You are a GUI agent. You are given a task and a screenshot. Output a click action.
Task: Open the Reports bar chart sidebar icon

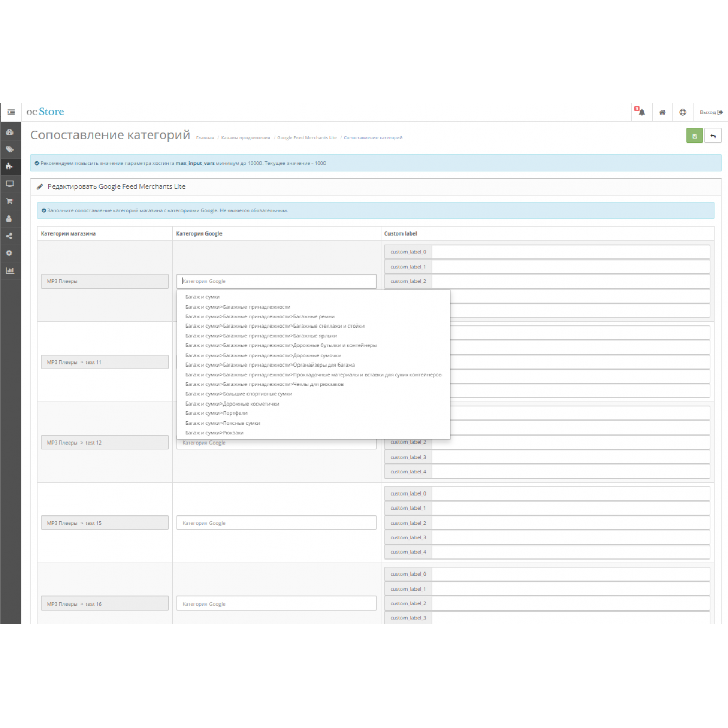(x=9, y=270)
